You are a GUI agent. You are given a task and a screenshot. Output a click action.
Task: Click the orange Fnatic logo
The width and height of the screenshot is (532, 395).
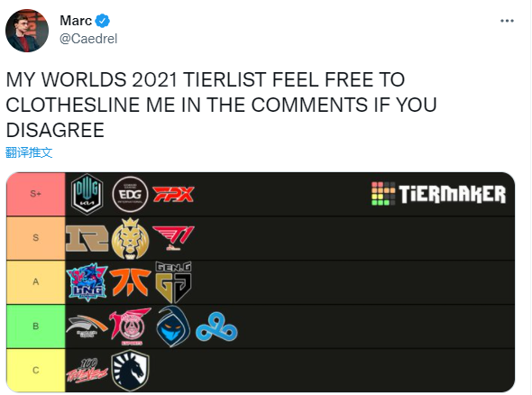(x=130, y=282)
